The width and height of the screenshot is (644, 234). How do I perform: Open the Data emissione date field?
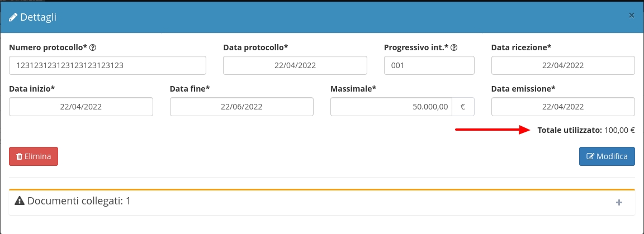(x=563, y=107)
